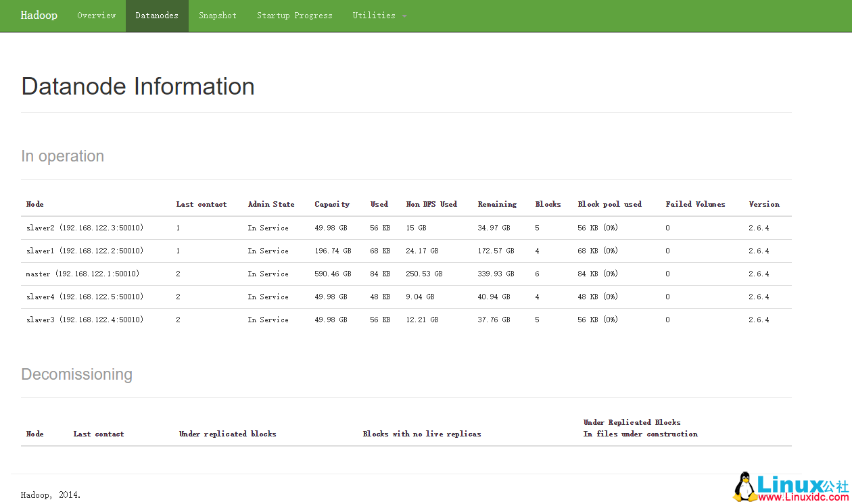Click the Capacity column header

332,204
